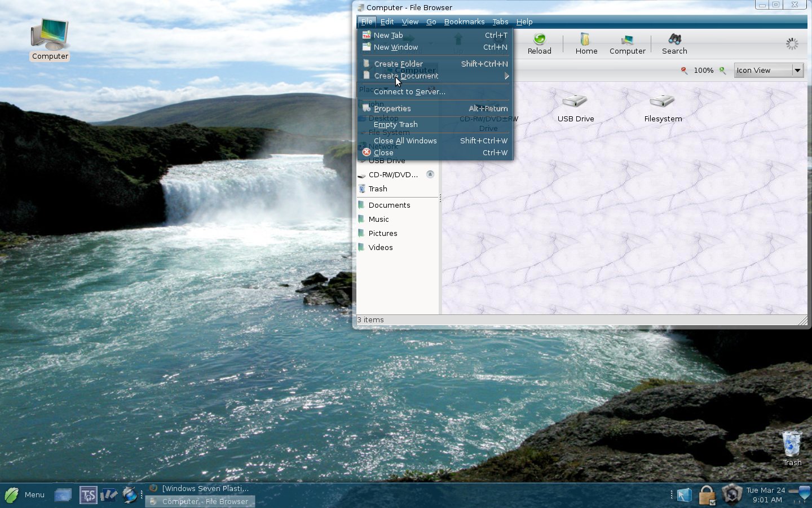Viewport: 812px width, 508px height.
Task: Click the show desktop icon in taskbar
Action: tap(63, 495)
